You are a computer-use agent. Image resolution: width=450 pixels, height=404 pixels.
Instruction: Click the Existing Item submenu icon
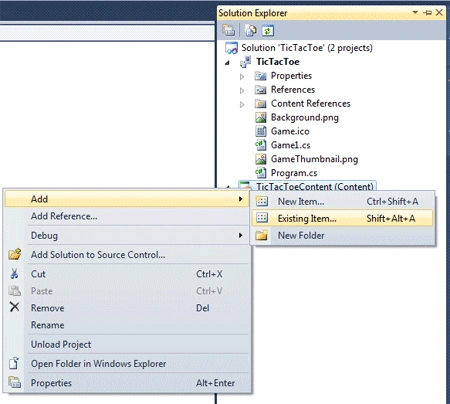[x=262, y=218]
